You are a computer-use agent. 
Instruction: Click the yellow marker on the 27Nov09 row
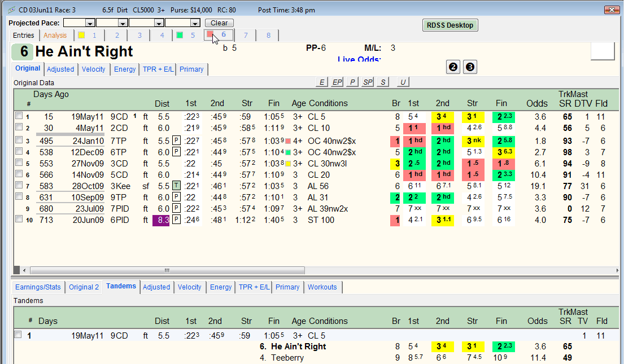tap(288, 164)
